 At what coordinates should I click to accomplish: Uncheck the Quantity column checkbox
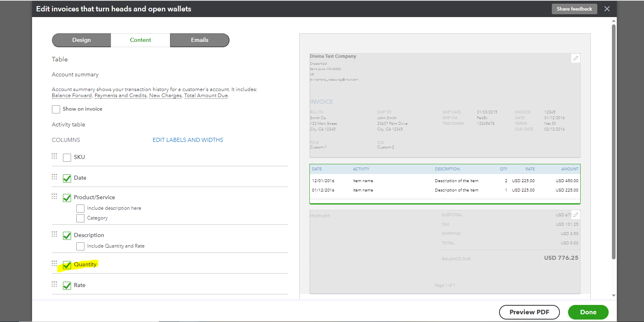click(x=67, y=265)
